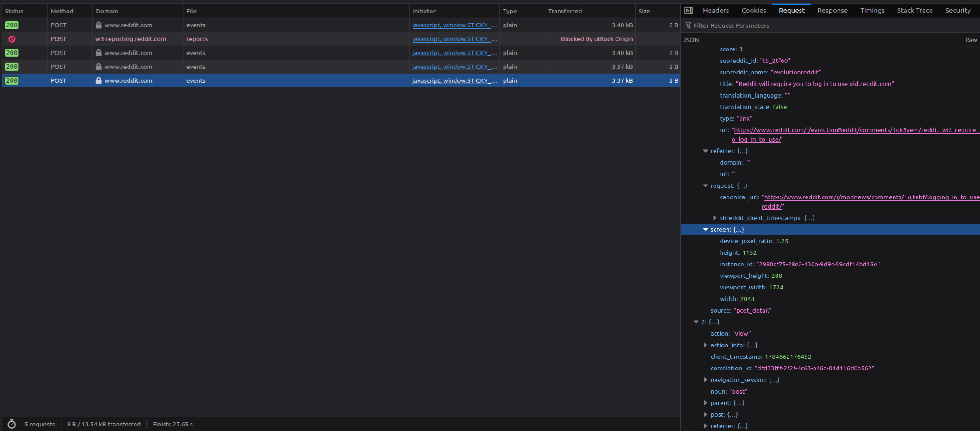Click the filter funnel icon in Request Parameters
980x431 pixels.
688,25
